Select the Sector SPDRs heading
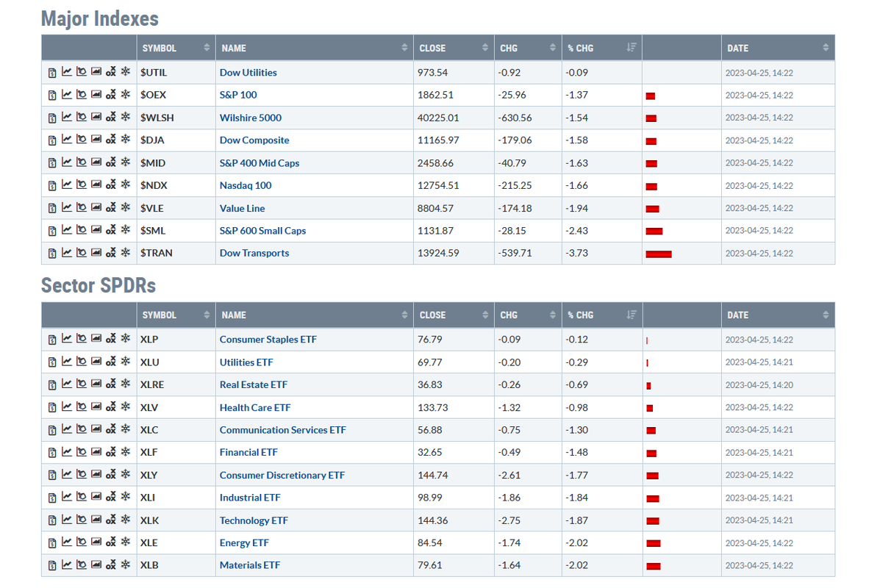880x588 pixels. coord(99,286)
